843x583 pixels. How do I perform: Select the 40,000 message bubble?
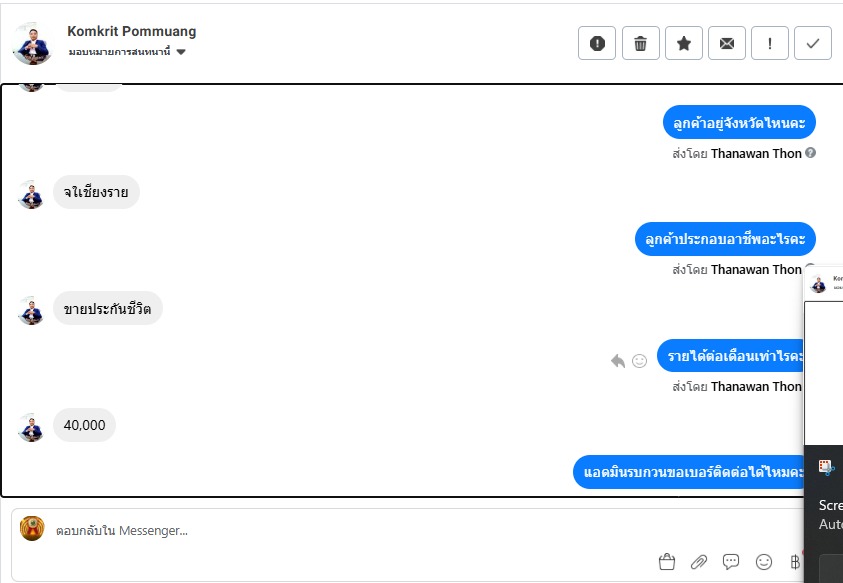pos(84,425)
